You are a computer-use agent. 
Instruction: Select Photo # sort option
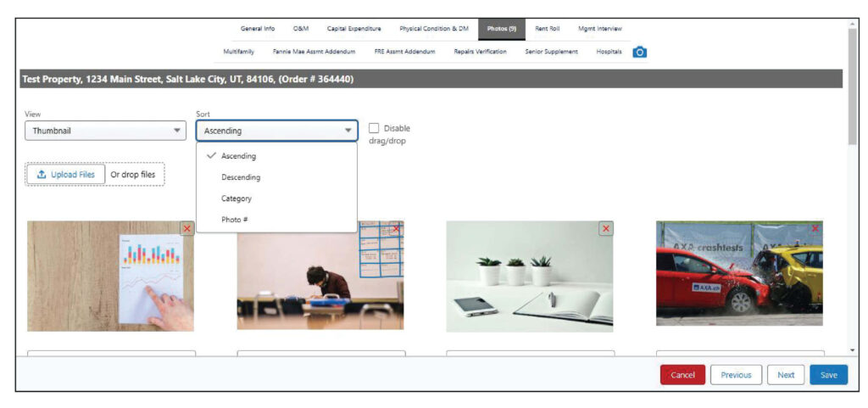[277, 219]
